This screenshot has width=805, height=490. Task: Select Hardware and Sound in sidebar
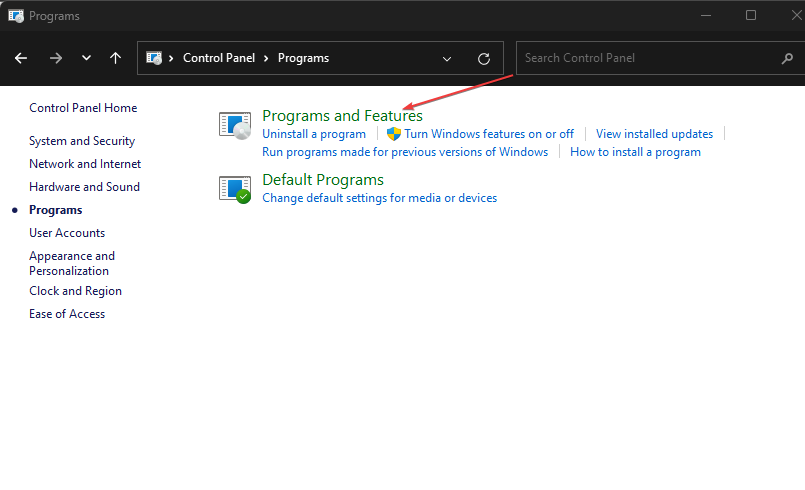pyautogui.click(x=84, y=187)
